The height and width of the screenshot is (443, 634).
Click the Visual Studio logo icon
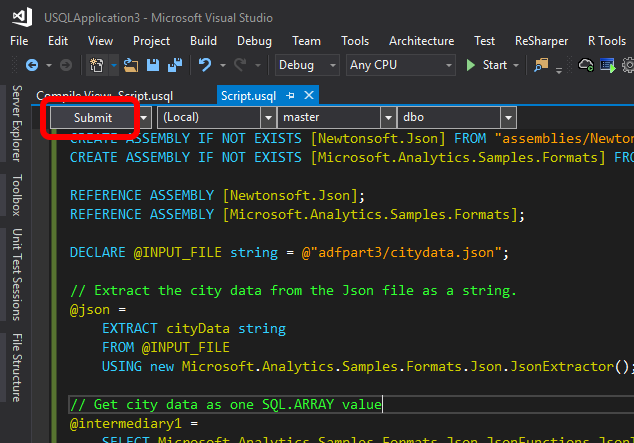point(22,17)
